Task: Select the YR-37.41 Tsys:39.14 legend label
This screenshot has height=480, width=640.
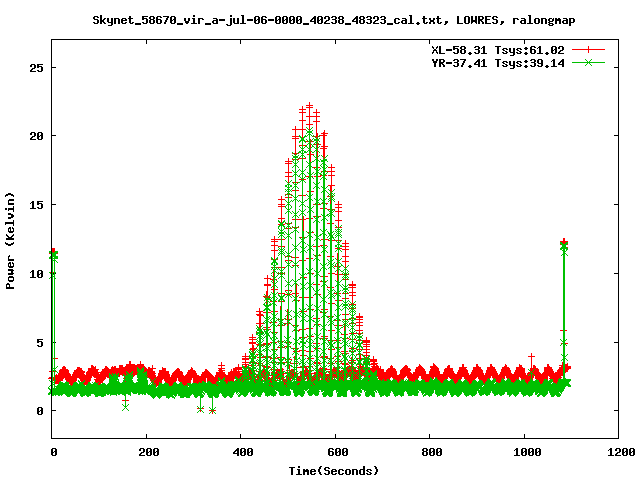Action: tap(498, 63)
